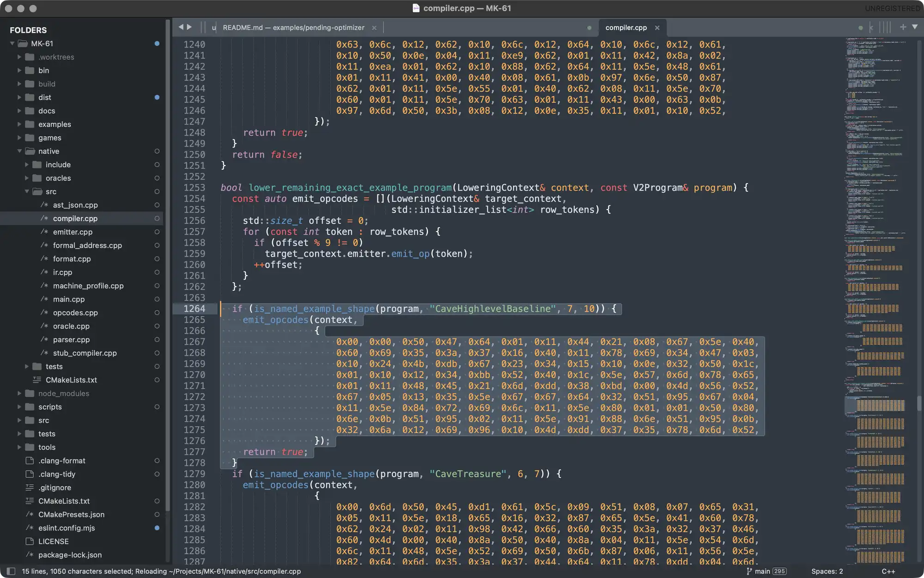Screen dimensions: 924x578
Task: Switch to the README.md tab
Action: tap(293, 28)
